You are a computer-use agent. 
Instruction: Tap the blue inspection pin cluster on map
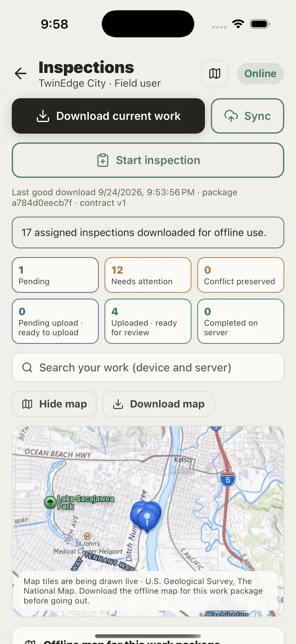146,516
